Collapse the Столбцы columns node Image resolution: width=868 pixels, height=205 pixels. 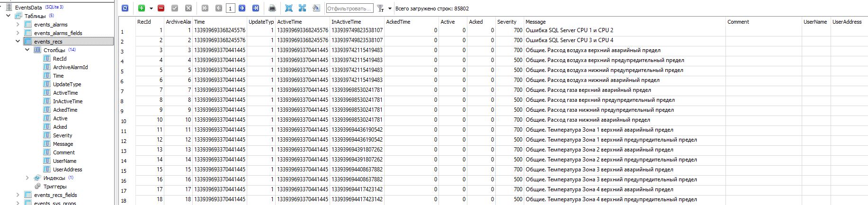(x=27, y=50)
